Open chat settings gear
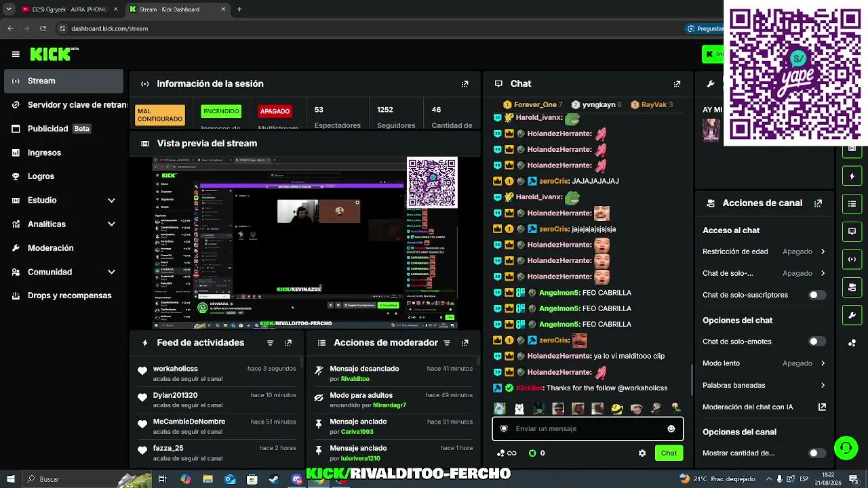This screenshot has height=488, width=868. pyautogui.click(x=642, y=453)
